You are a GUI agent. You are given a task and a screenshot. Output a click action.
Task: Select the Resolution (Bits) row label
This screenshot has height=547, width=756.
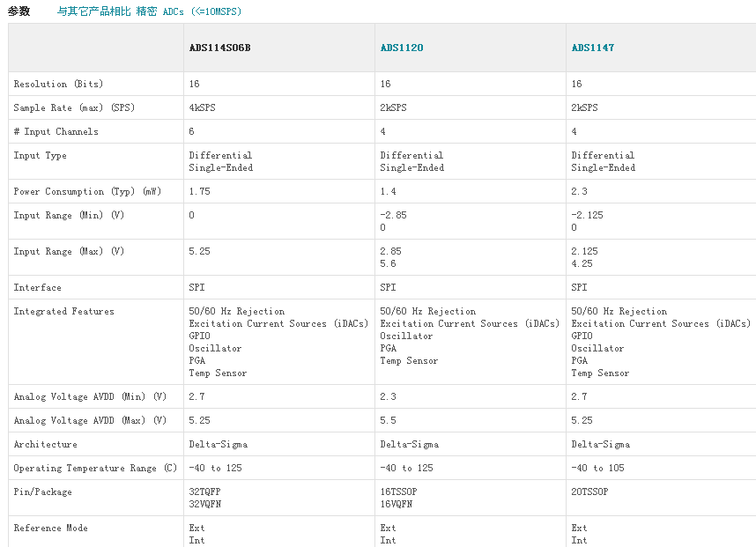(x=58, y=84)
